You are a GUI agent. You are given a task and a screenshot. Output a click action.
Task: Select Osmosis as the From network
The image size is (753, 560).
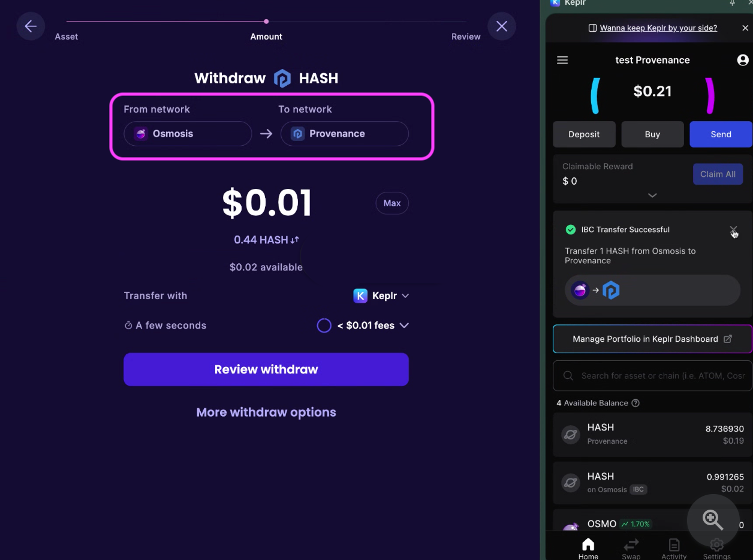pos(188,134)
